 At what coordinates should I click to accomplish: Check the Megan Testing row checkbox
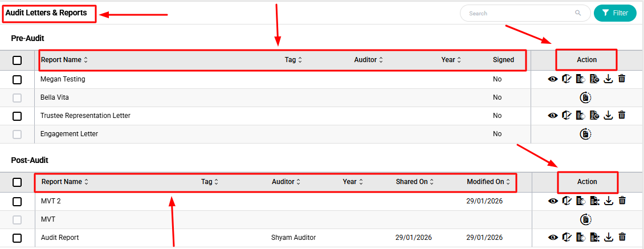[x=17, y=80]
